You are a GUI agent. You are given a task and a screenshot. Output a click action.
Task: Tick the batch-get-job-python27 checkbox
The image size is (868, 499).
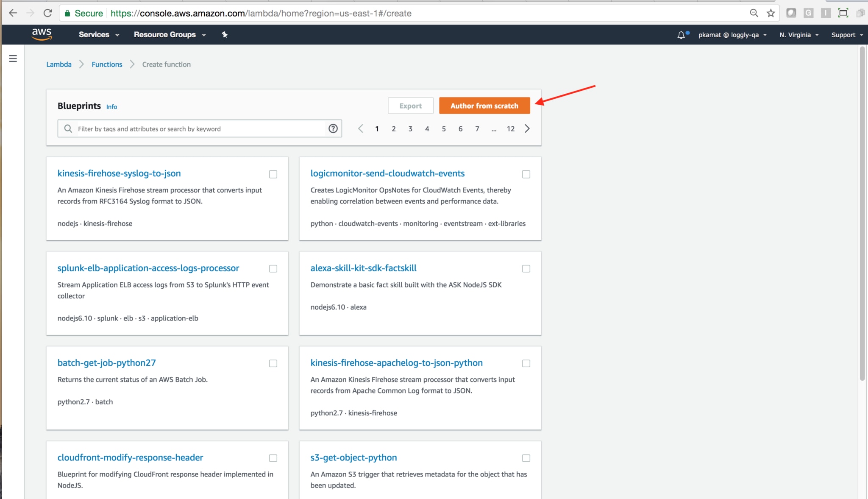[x=273, y=363]
